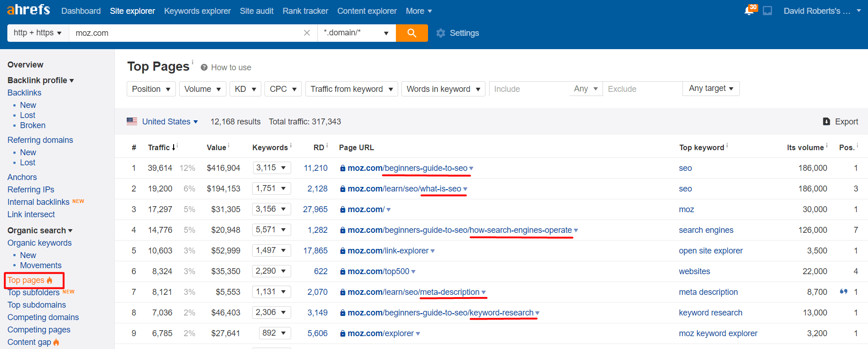Click the Include filter field
The image size is (868, 349).
529,89
